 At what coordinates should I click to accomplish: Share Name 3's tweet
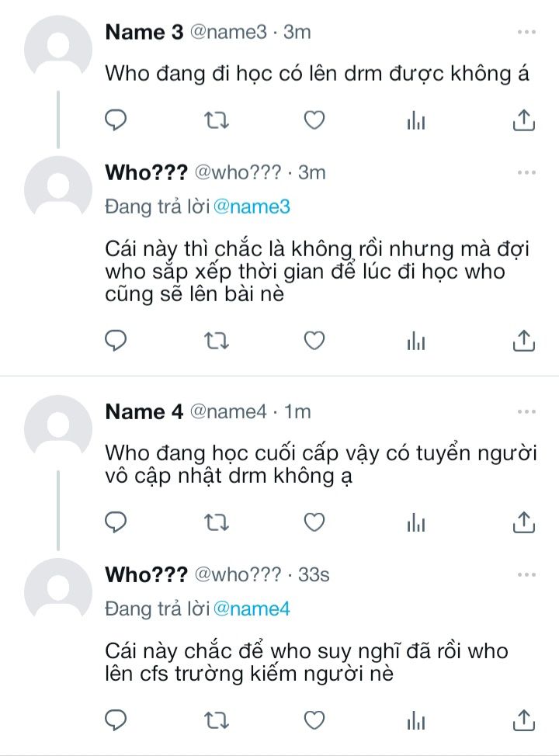tap(524, 120)
